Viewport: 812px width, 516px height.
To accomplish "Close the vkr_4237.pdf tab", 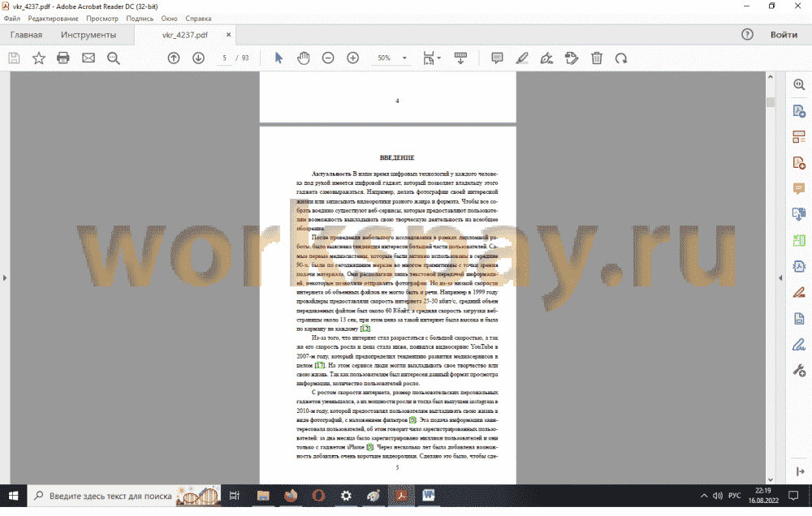I will coord(228,35).
